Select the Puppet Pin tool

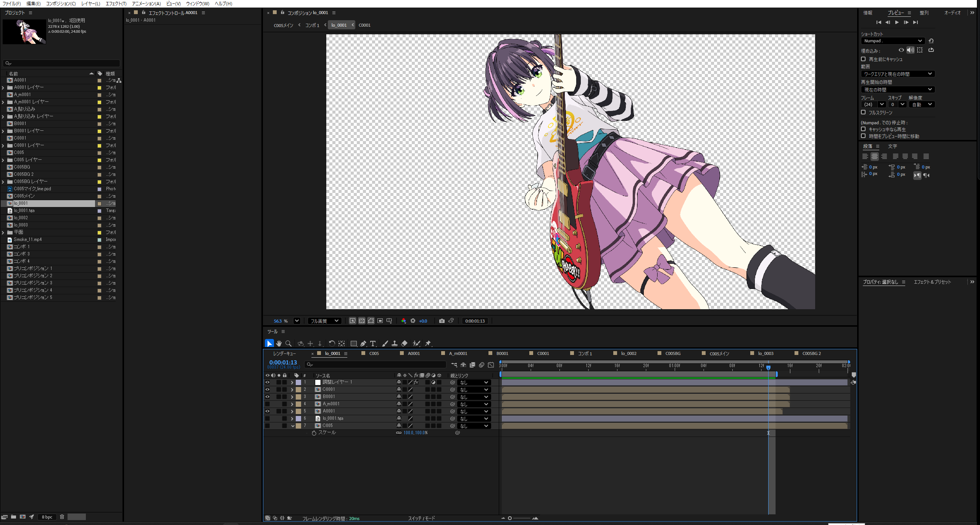click(x=428, y=344)
